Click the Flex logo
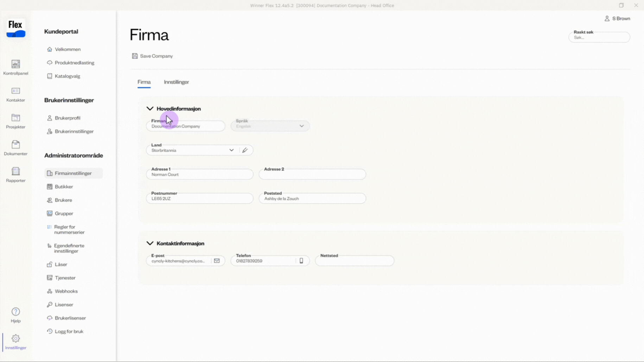This screenshot has height=362, width=644. [16, 28]
